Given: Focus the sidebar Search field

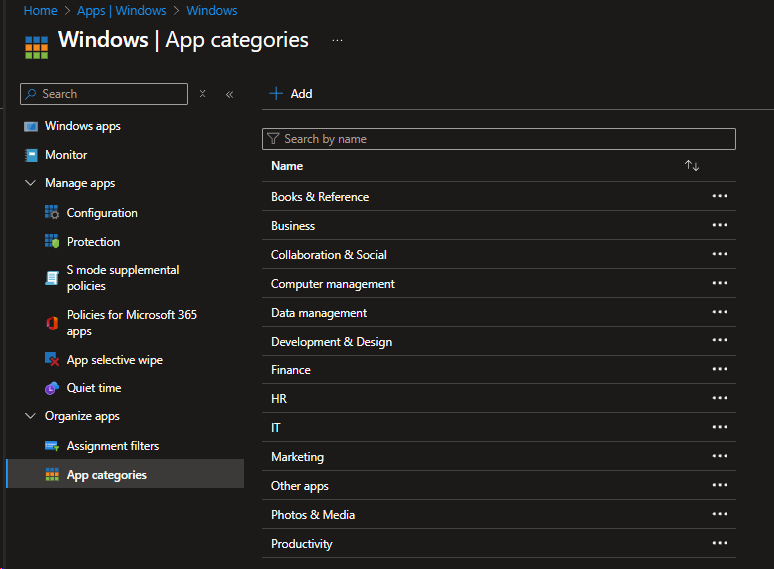Looking at the screenshot, I should click(104, 94).
